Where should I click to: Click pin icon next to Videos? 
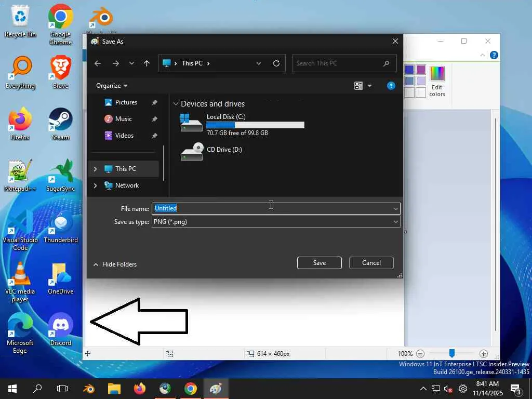[x=154, y=136]
